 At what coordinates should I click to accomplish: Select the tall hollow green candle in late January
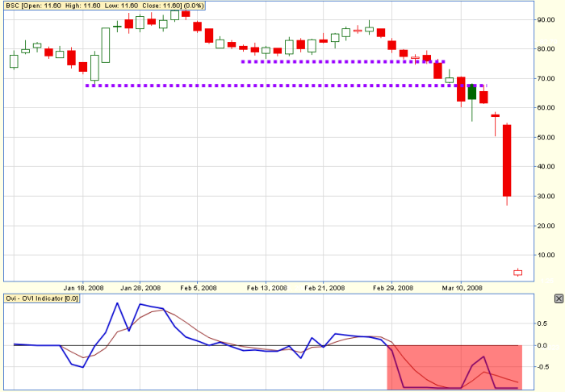106,45
